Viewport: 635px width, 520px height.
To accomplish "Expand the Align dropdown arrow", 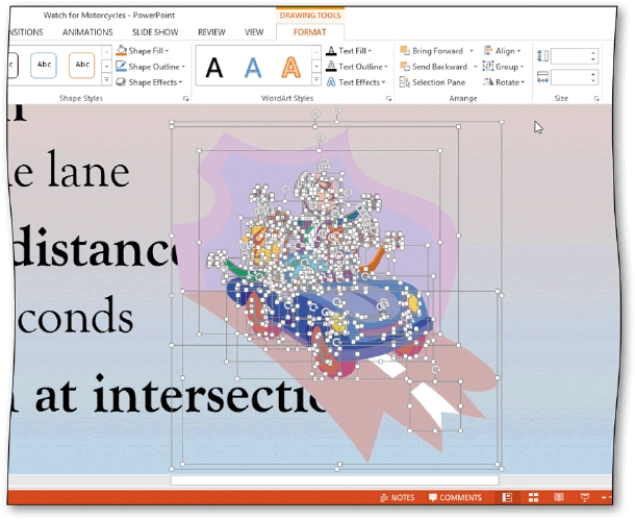I will coord(519,51).
